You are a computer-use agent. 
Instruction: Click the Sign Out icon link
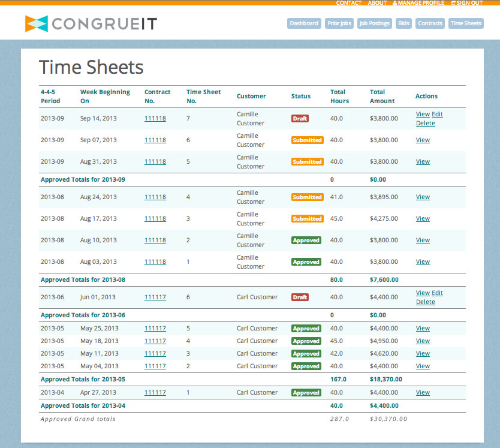coord(466,3)
